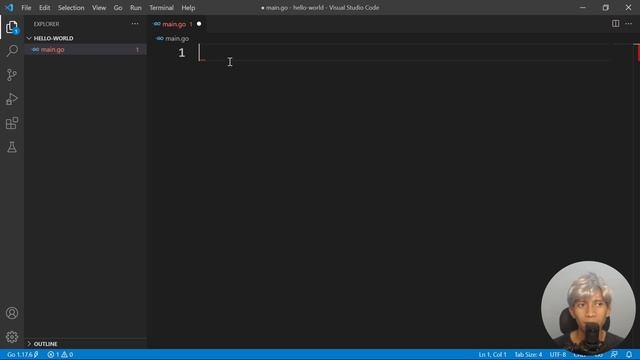Screen dimensions: 640x360
Task: Open the Help menu
Action: coord(188,8)
